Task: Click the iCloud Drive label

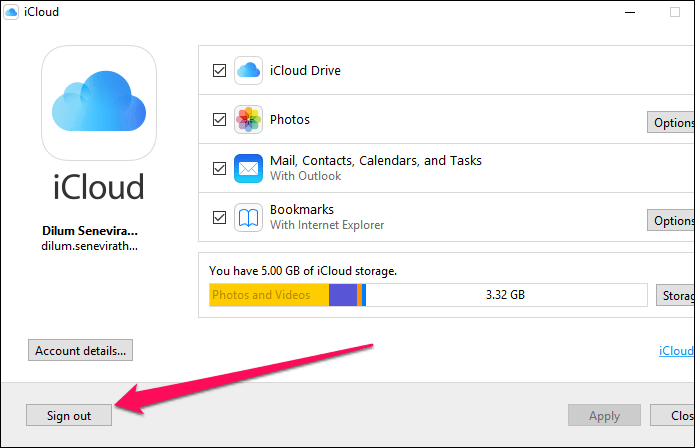Action: pos(305,70)
